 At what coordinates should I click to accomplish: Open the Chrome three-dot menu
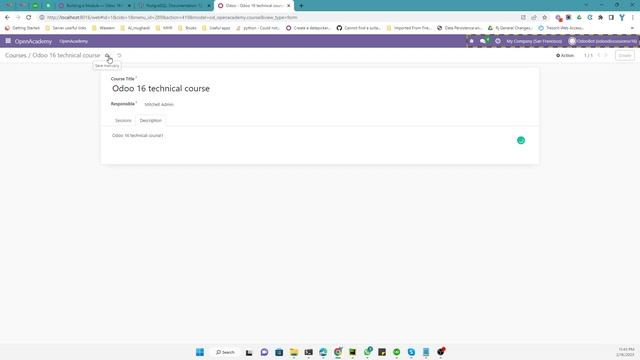tap(633, 18)
